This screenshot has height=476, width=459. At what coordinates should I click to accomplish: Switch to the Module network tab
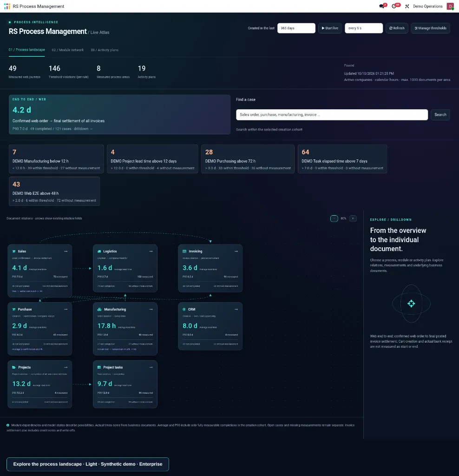pos(68,50)
